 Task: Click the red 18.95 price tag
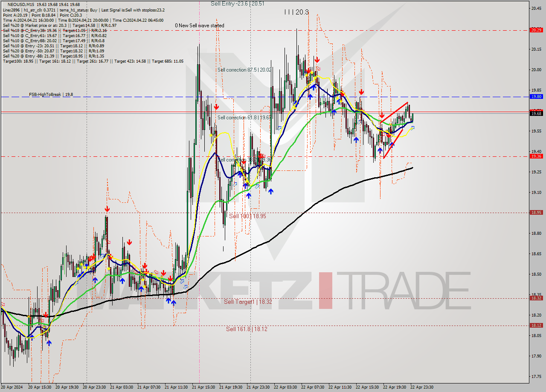[536, 212]
